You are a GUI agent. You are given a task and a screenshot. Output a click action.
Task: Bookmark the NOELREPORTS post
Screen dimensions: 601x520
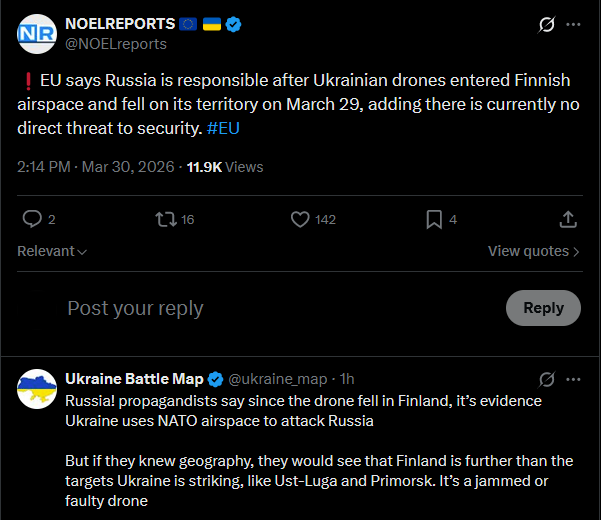pos(434,219)
